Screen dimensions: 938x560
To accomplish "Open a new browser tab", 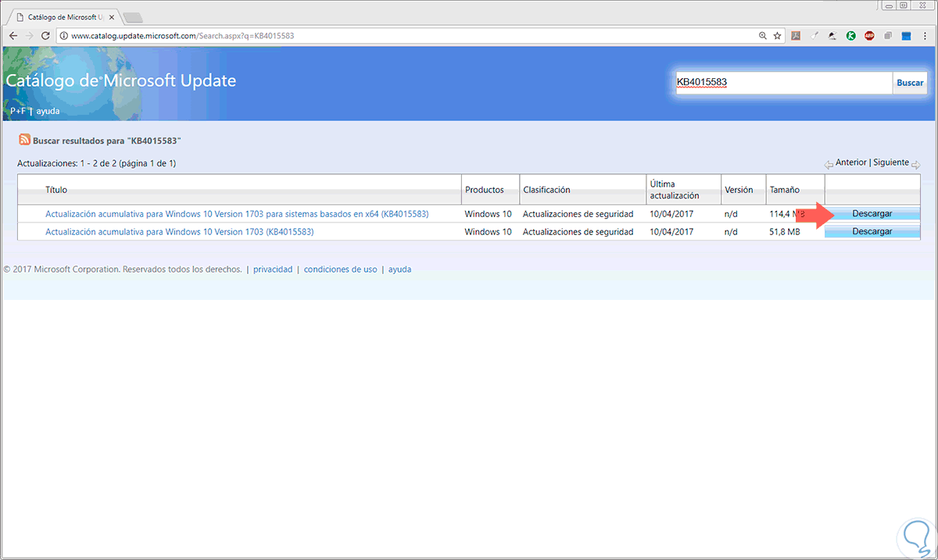I will pos(132,17).
